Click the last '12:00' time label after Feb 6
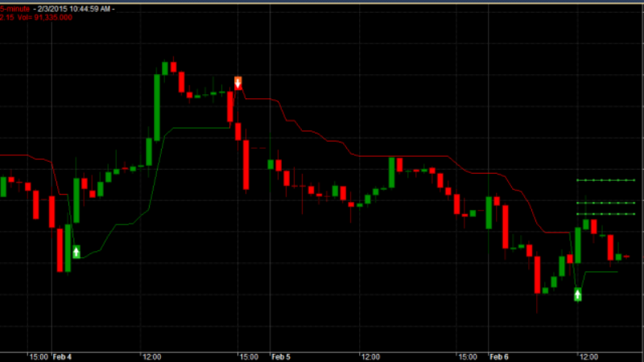The width and height of the screenshot is (644, 362). (x=588, y=356)
